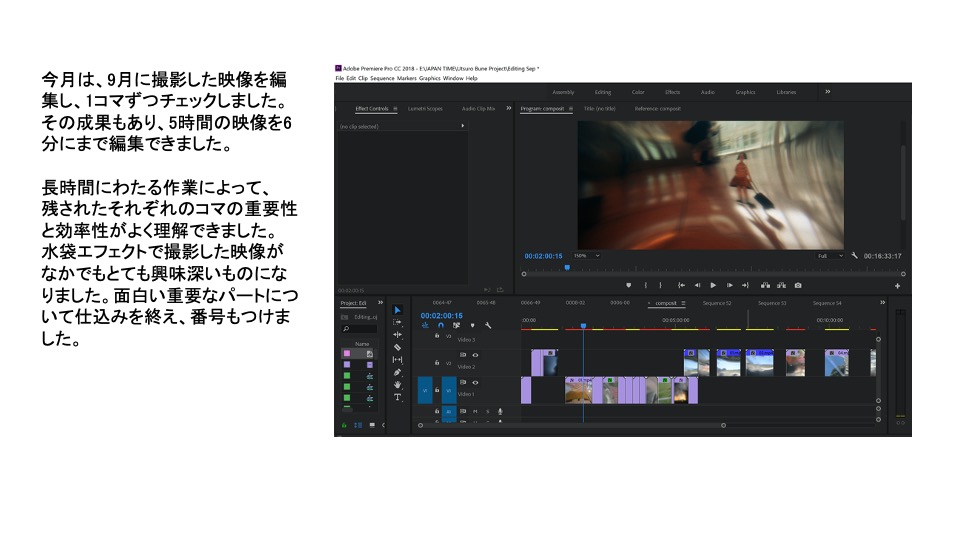Mute audio track A1

point(474,411)
